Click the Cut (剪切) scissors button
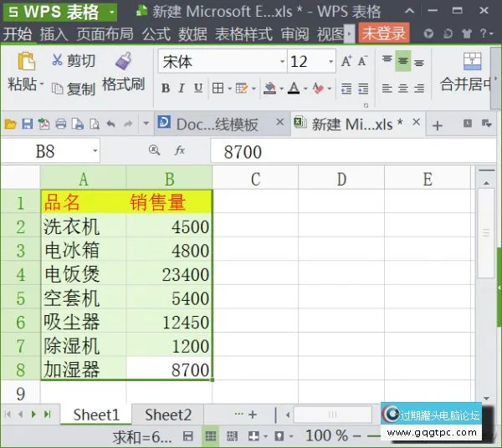Screen dimensions: 502x448 pos(74,60)
